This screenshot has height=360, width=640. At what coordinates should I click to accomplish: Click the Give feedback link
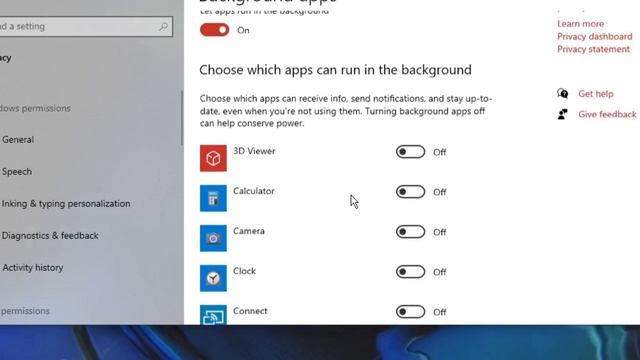pyautogui.click(x=607, y=114)
